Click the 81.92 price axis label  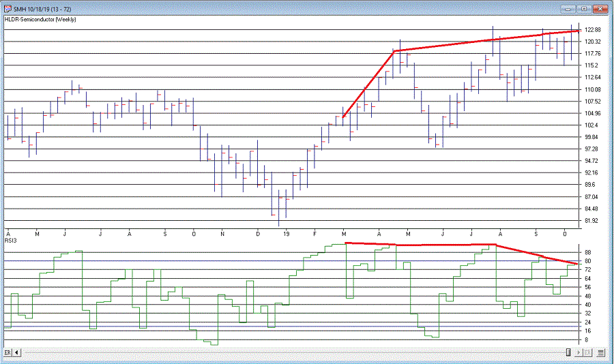click(591, 221)
